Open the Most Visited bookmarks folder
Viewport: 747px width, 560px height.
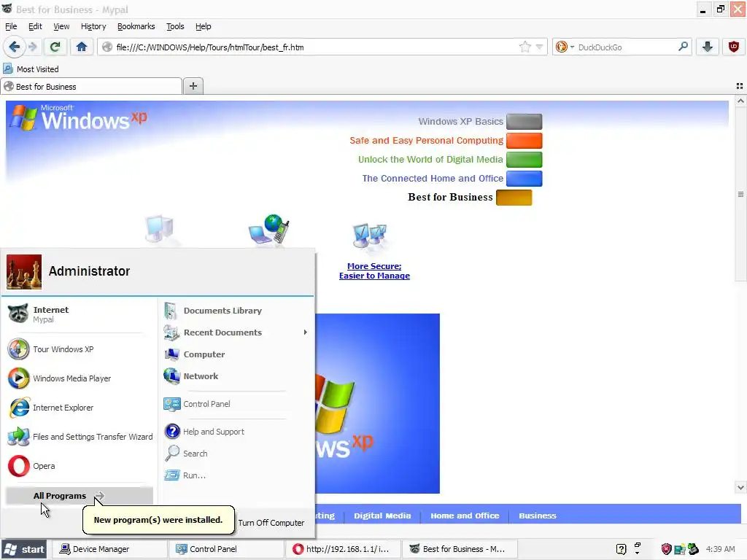click(31, 69)
